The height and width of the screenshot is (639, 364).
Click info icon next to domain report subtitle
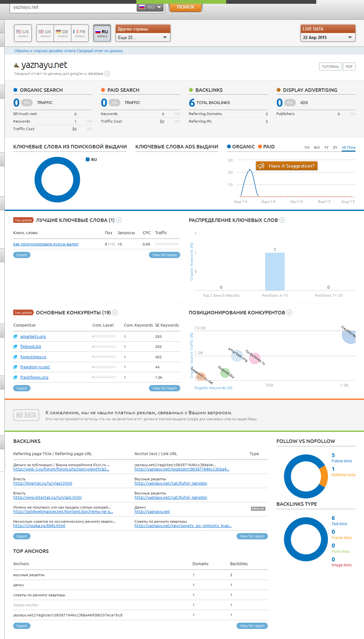coord(107,74)
